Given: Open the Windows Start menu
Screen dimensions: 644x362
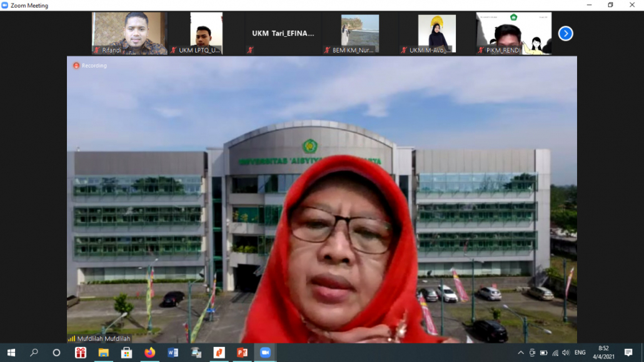Looking at the screenshot, I should 11,353.
